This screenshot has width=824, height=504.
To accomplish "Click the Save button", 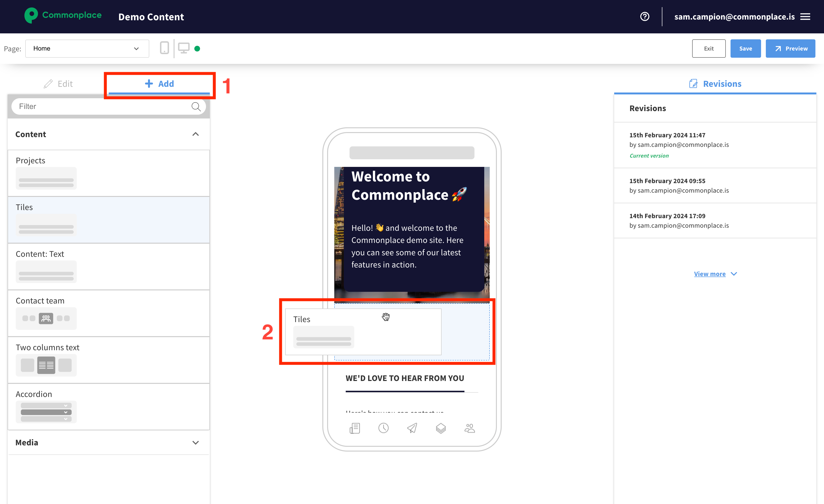I will pyautogui.click(x=745, y=48).
